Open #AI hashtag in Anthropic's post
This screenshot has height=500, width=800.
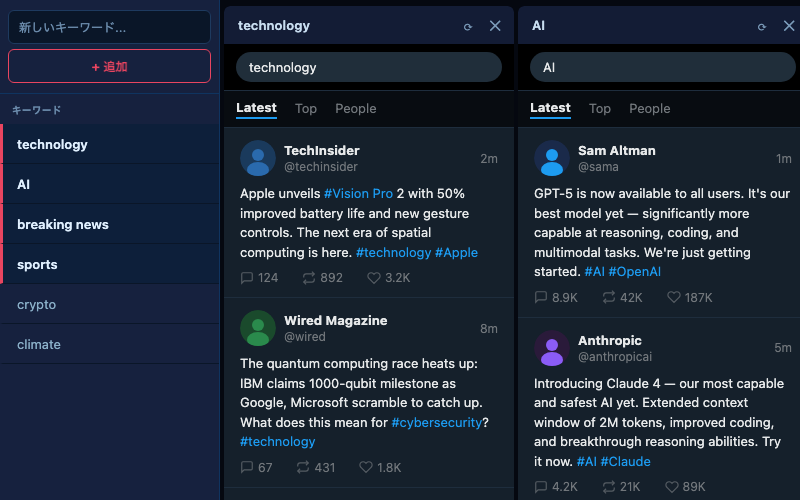point(586,462)
